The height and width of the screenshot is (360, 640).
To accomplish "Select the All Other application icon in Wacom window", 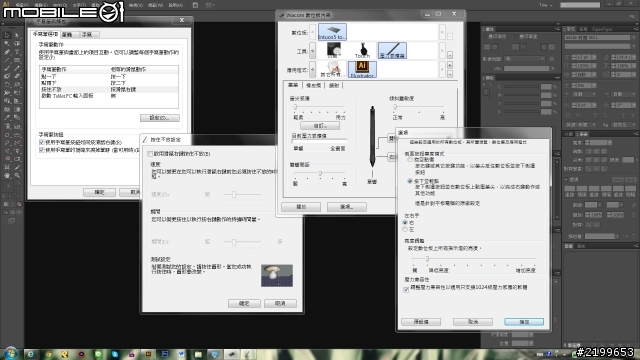I will [332, 69].
